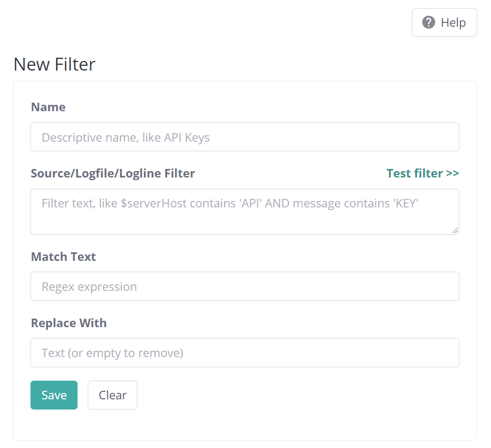Screen dimensions: 491x448
Task: Click the resize handle on filter textarea
Action: (x=456, y=230)
